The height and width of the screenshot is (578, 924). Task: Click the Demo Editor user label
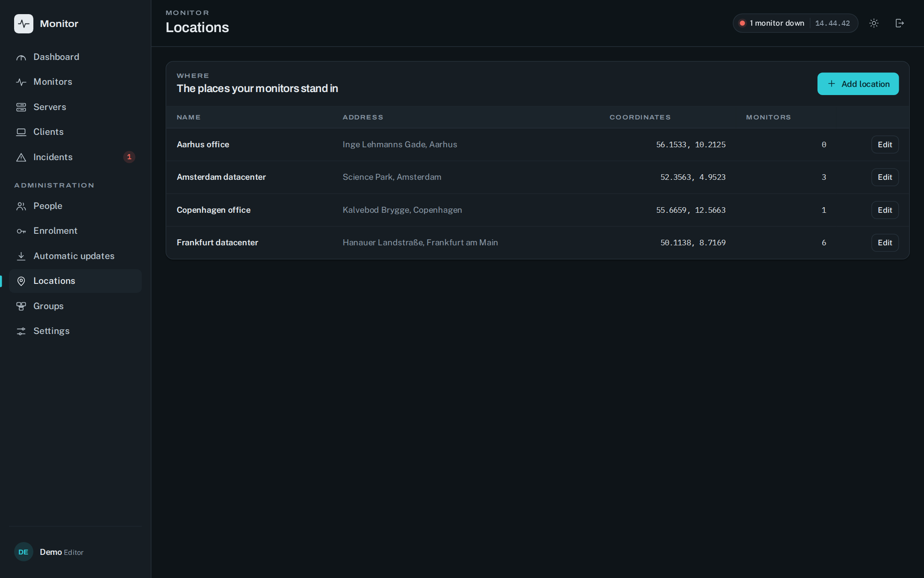click(62, 552)
